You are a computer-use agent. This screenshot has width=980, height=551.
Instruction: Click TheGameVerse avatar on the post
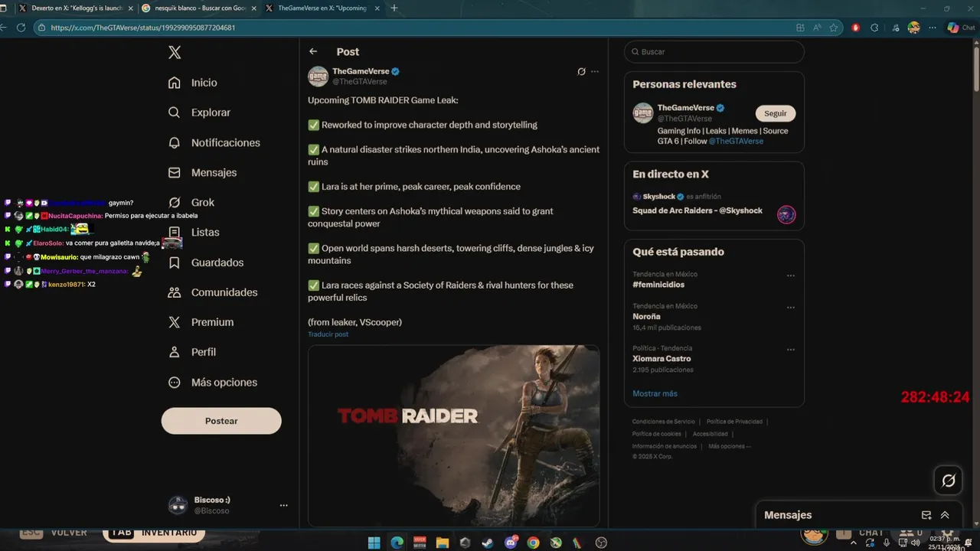pyautogui.click(x=318, y=77)
